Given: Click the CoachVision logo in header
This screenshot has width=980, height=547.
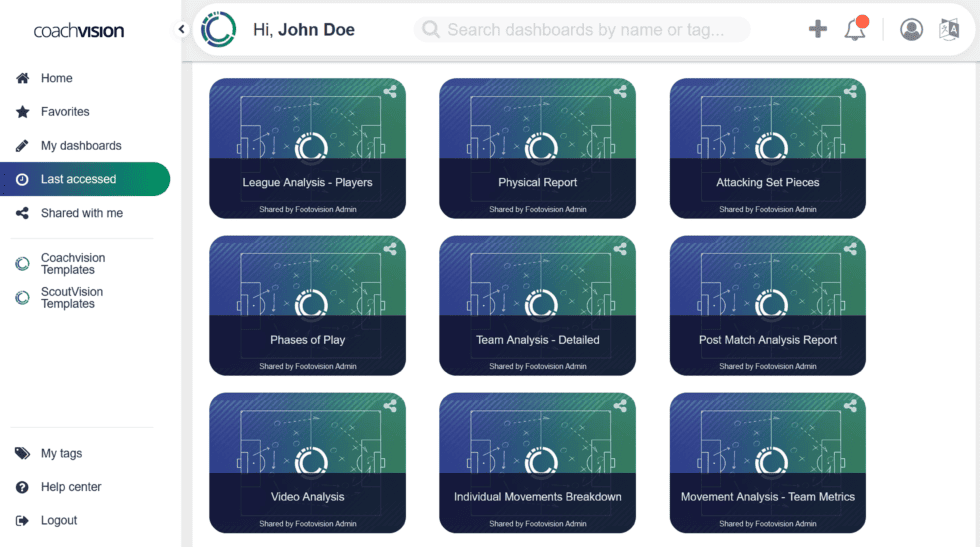Looking at the screenshot, I should 218,30.
